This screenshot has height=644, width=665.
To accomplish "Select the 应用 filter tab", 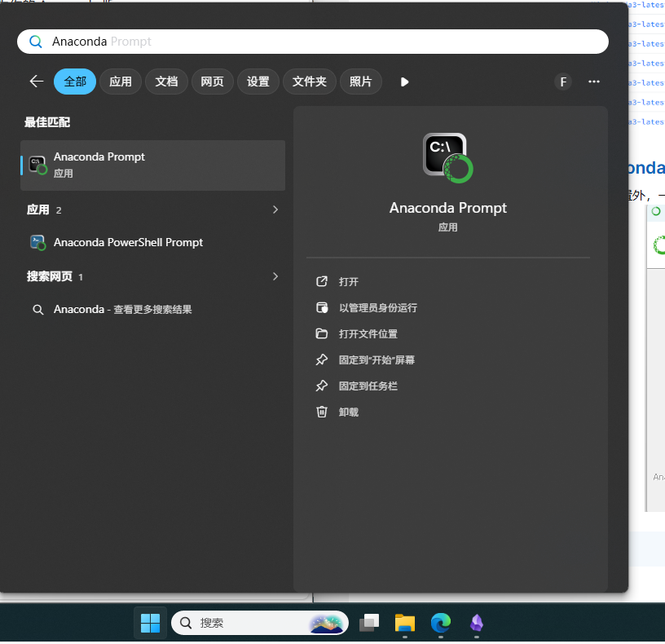I will point(121,82).
